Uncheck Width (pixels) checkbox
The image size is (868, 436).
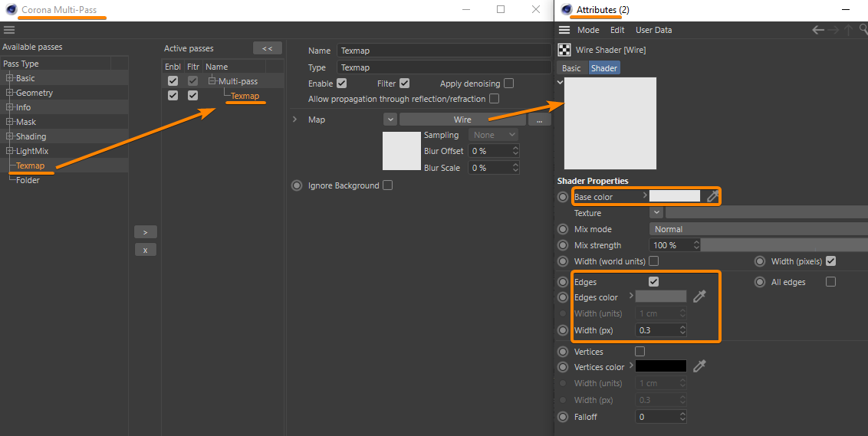830,261
